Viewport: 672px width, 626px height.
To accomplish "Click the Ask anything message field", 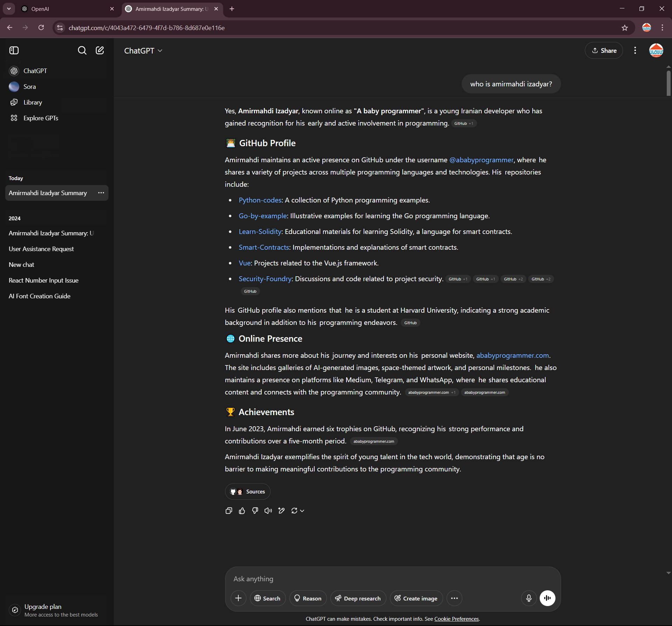I will [x=393, y=579].
